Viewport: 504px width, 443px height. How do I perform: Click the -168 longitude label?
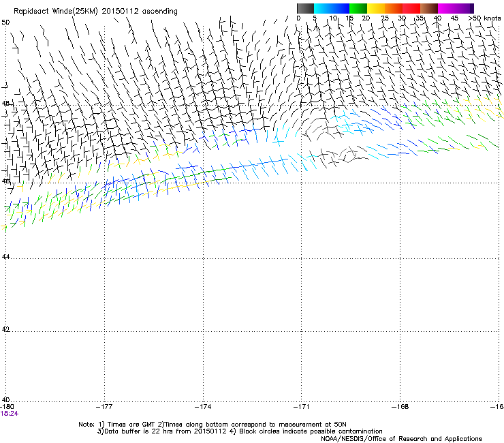point(400,407)
